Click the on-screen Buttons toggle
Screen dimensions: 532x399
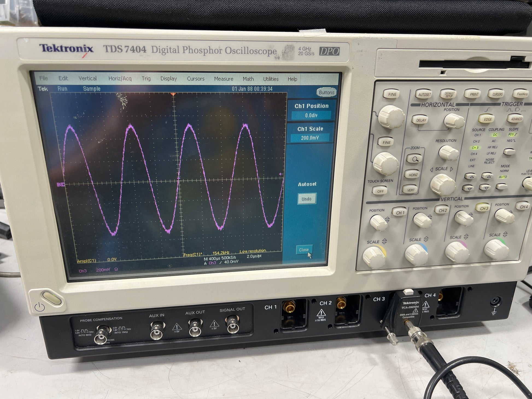326,92
